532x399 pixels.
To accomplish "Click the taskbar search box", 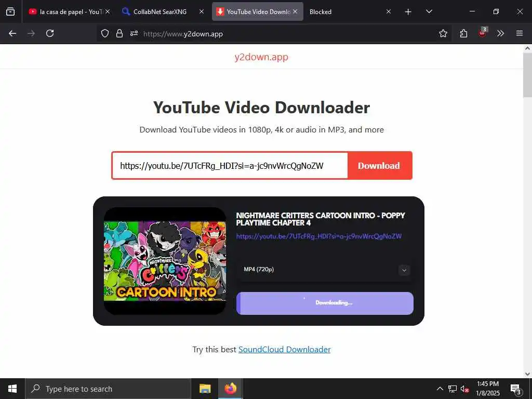I will (x=108, y=389).
